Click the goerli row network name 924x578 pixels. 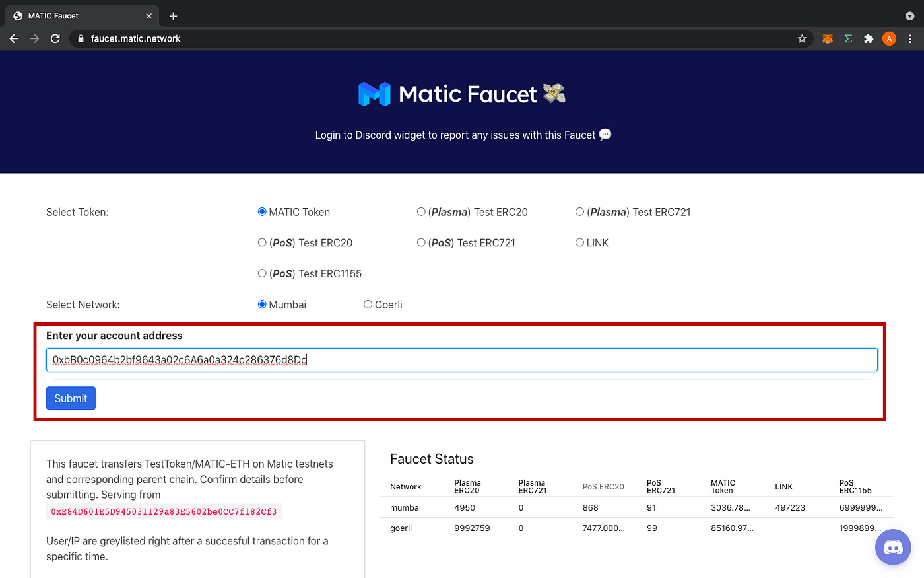pos(401,528)
